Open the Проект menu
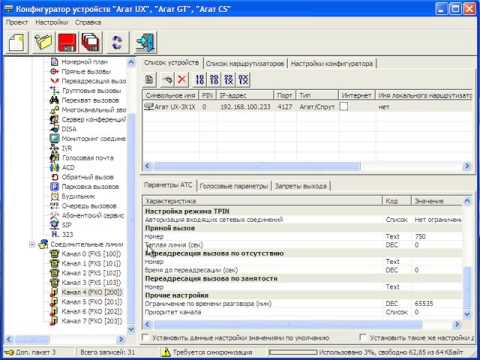 pyautogui.click(x=17, y=22)
